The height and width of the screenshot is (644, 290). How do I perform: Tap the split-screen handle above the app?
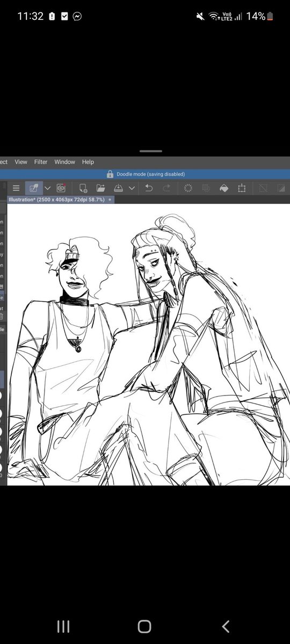click(150, 151)
